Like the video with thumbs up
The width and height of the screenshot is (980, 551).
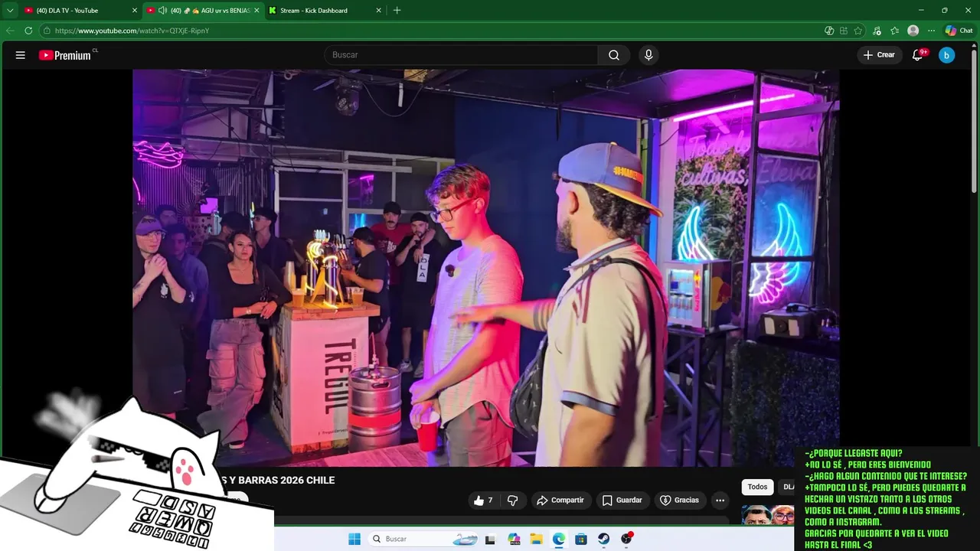click(x=483, y=500)
